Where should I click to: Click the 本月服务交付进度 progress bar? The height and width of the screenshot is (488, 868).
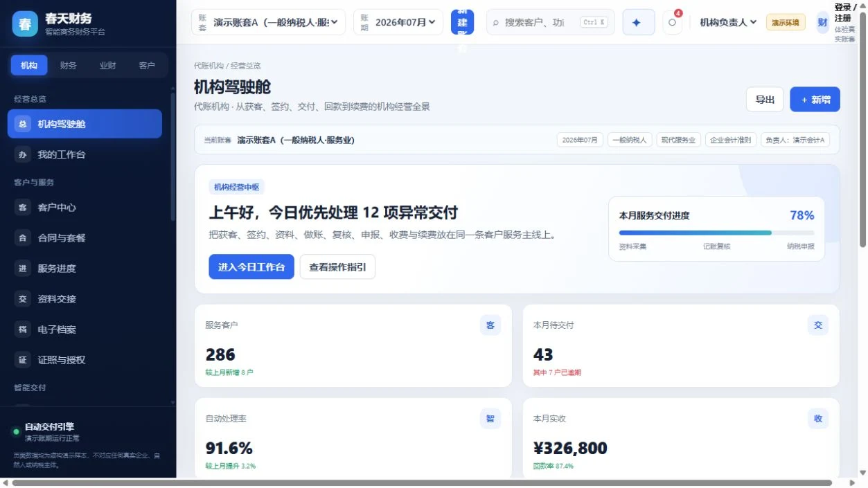coord(716,233)
